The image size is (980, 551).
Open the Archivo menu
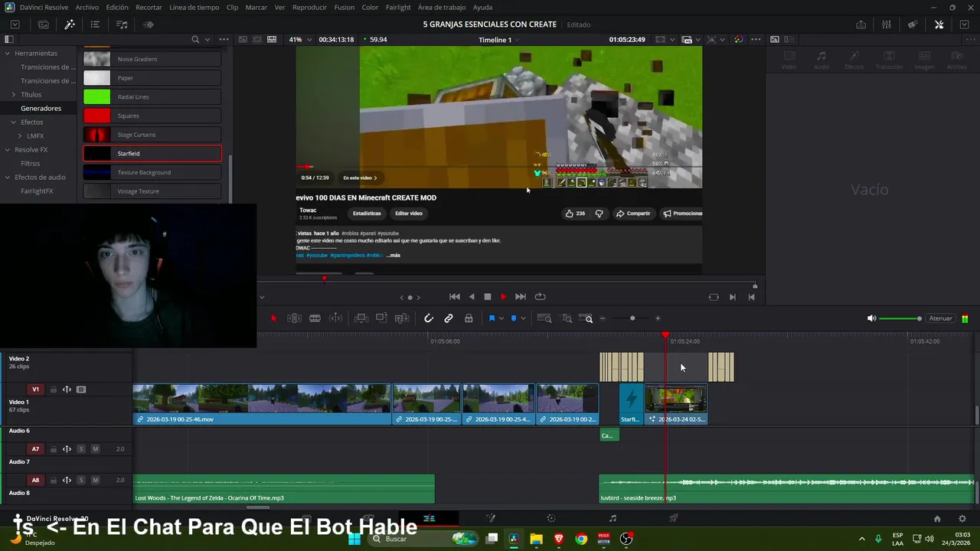tap(87, 7)
